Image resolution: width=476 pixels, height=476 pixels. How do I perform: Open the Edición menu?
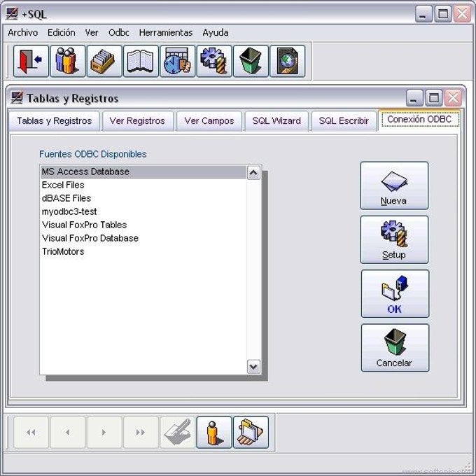[x=62, y=32]
